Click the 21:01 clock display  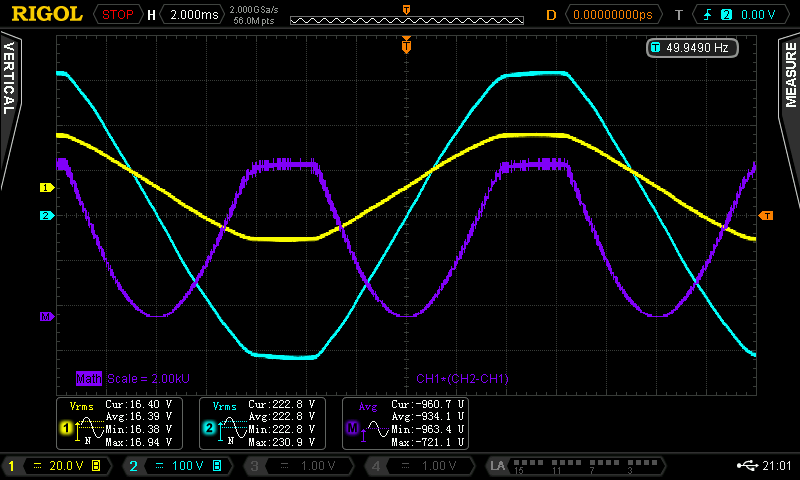coord(777,466)
